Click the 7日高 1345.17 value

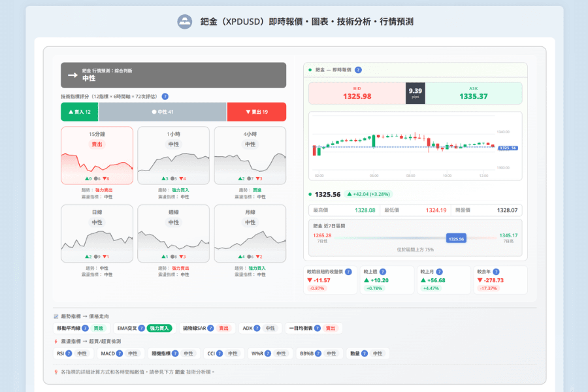tap(508, 236)
